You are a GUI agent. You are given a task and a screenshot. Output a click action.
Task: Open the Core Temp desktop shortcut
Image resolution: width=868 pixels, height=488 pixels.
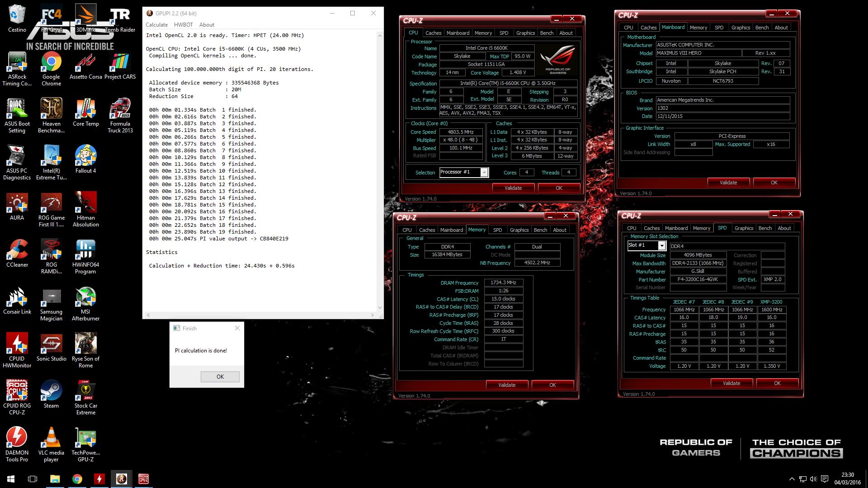tap(86, 113)
